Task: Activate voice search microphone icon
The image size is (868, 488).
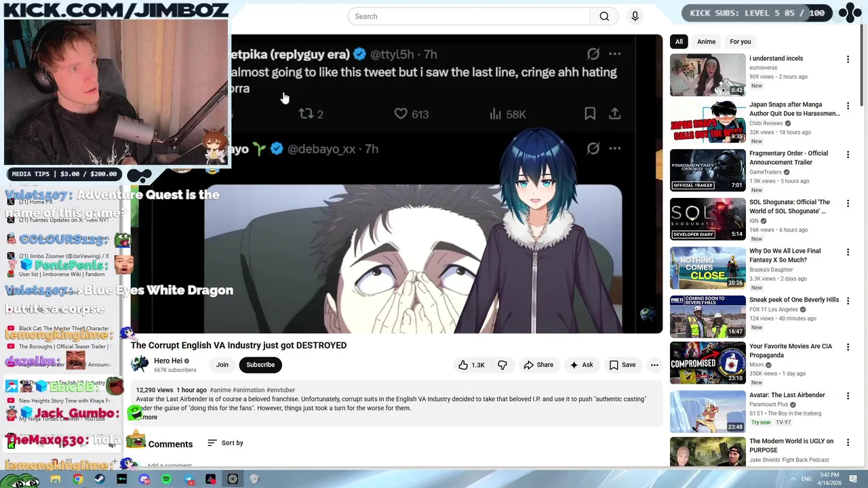Action: point(635,16)
